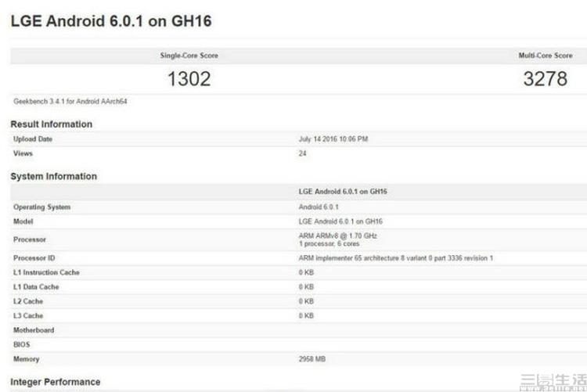Click the Geekbench 3.4.1 for Android AArch64 text
587x392 pixels.
tap(58, 102)
